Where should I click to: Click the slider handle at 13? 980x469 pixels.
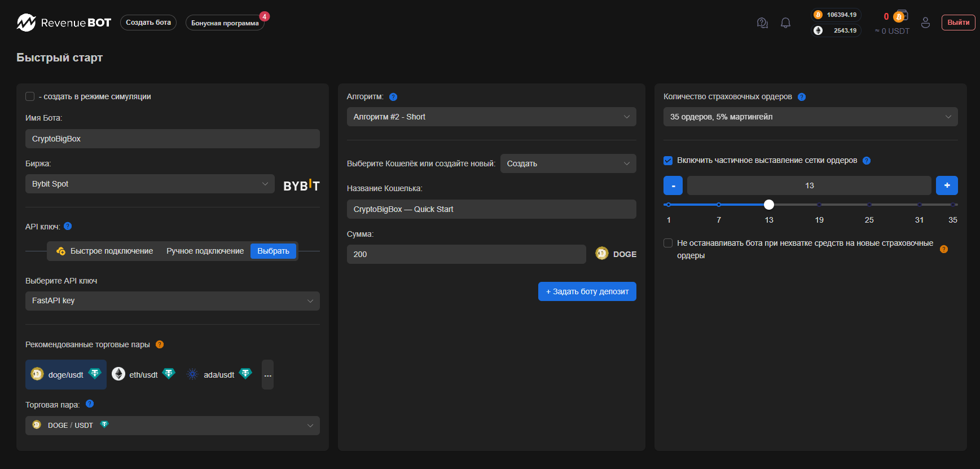click(x=769, y=205)
